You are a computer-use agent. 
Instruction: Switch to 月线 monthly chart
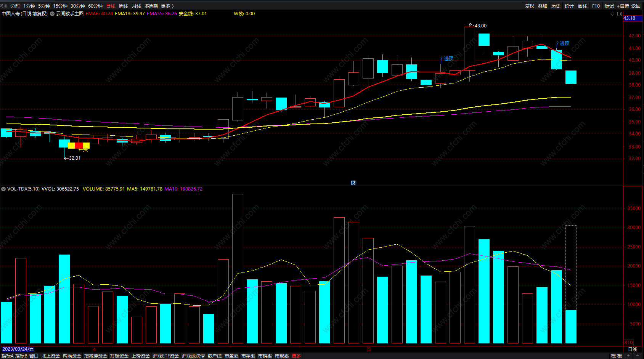[137, 6]
